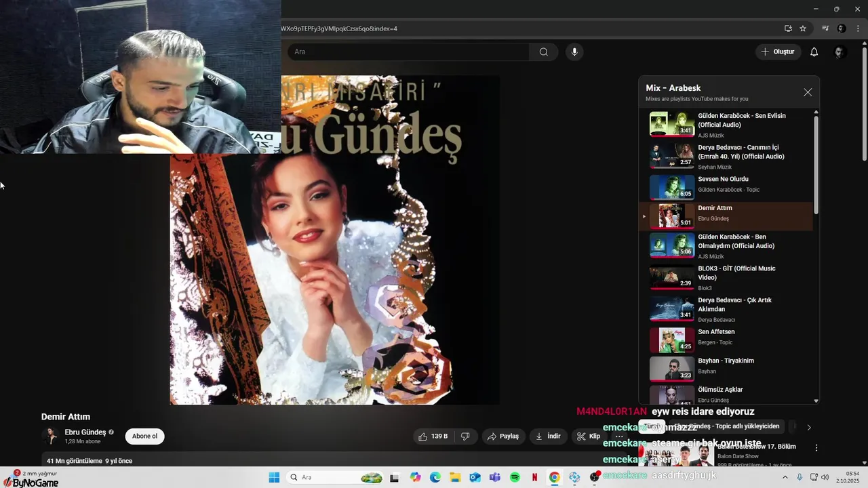
Task: Click the system tray microphone icon
Action: tap(800, 477)
